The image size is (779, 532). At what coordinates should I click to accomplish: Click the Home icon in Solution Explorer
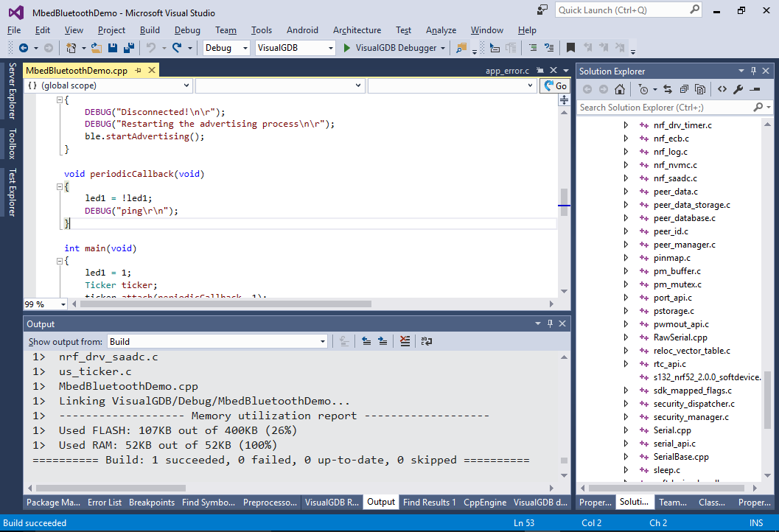point(620,89)
